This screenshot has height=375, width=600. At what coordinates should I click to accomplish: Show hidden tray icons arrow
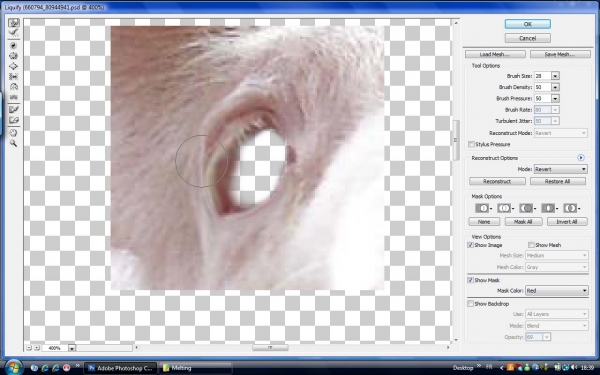(502, 368)
